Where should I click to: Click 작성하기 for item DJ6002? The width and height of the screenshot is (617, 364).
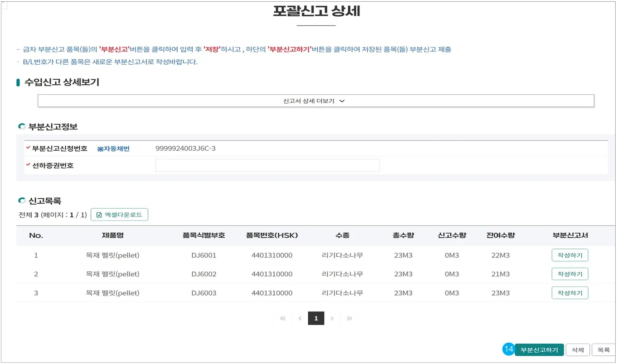569,274
